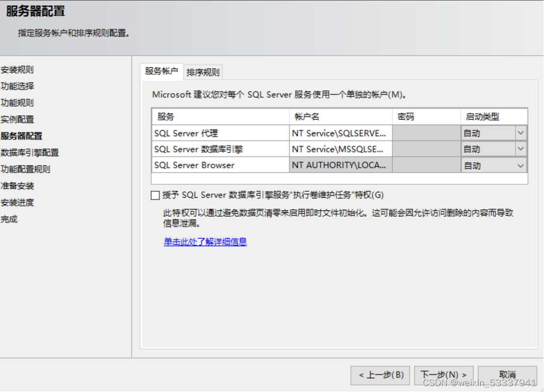Click the 服务 column header
The height and width of the screenshot is (392, 544).
click(x=220, y=116)
